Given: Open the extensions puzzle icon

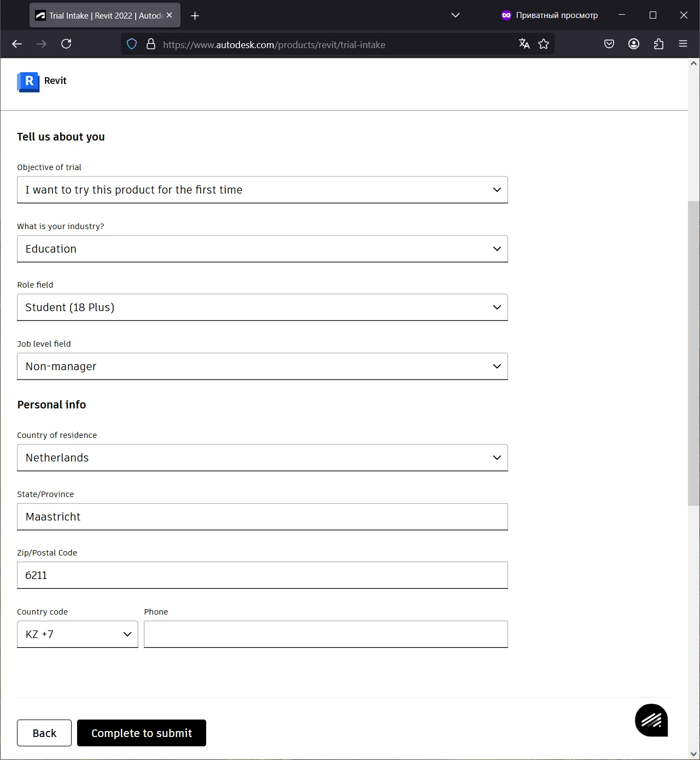Looking at the screenshot, I should [x=658, y=44].
